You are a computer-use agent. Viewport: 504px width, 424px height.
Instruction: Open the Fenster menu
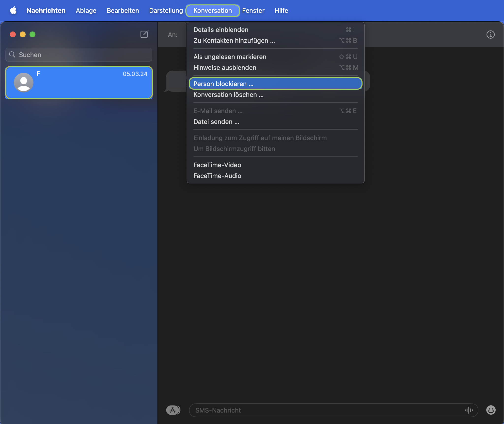point(253,11)
